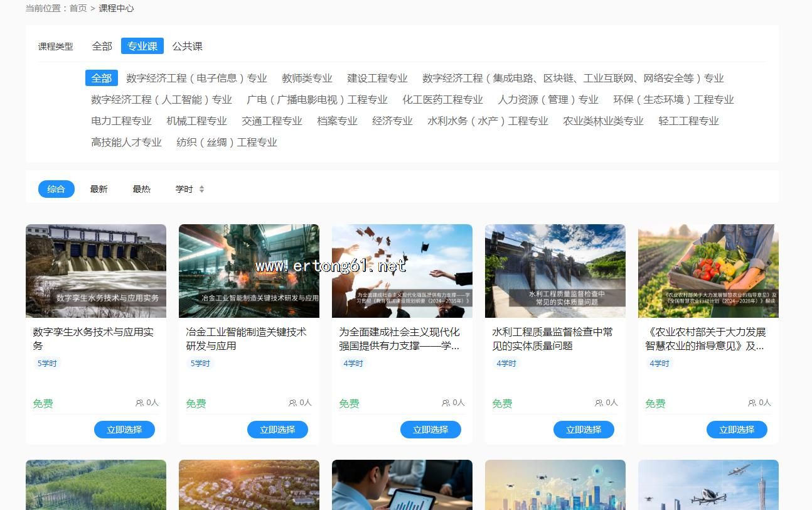Sort courses by 最新
This screenshot has height=510, width=812.
click(99, 189)
